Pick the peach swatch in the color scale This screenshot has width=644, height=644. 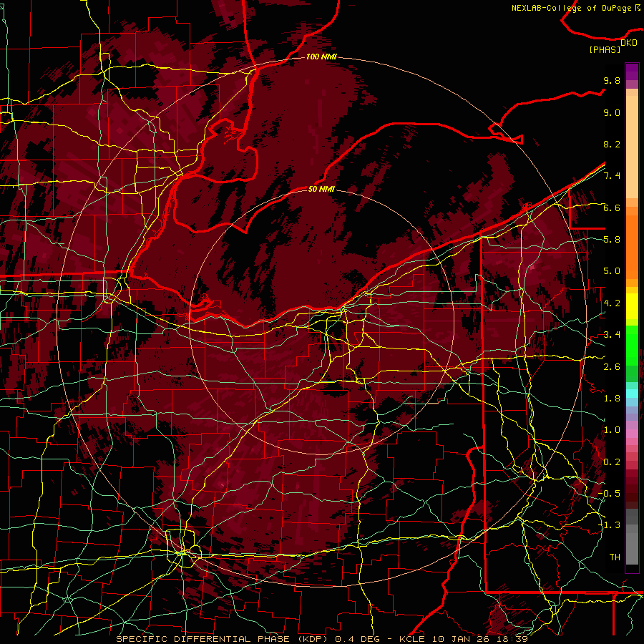632,146
